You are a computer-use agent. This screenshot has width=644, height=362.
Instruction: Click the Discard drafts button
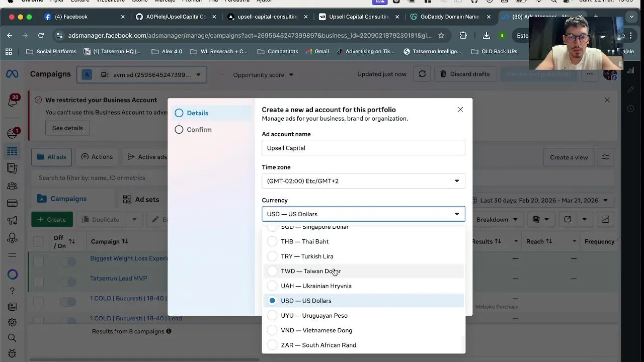pyautogui.click(x=464, y=74)
